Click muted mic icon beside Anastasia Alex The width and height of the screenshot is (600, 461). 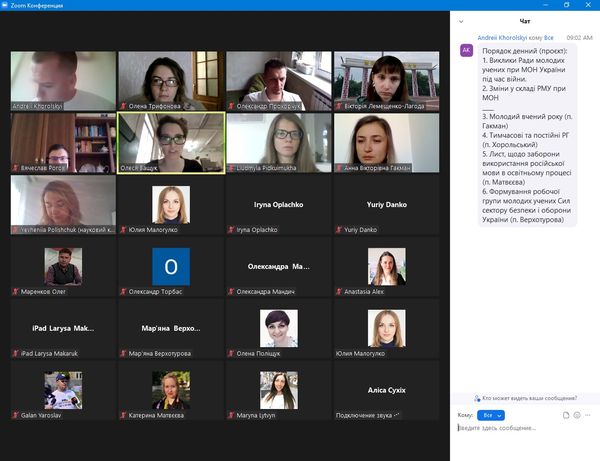tap(339, 292)
